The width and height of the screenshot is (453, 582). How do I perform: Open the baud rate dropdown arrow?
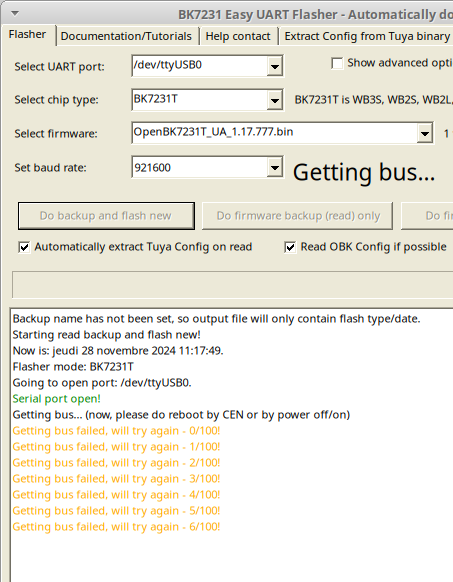pos(275,167)
